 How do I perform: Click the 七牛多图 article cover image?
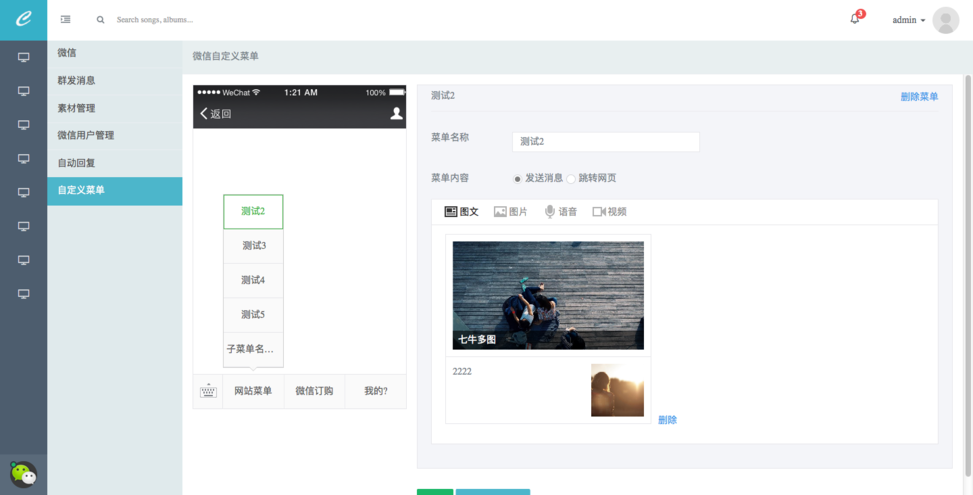[548, 295]
